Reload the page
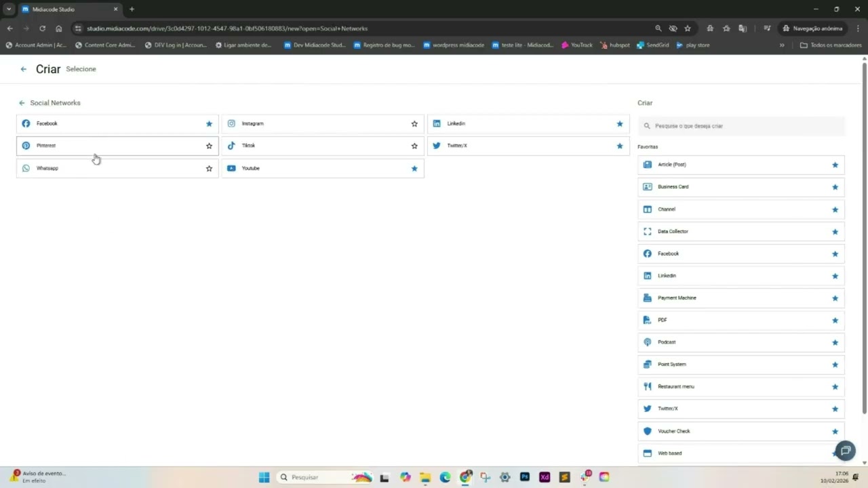 coord(42,28)
